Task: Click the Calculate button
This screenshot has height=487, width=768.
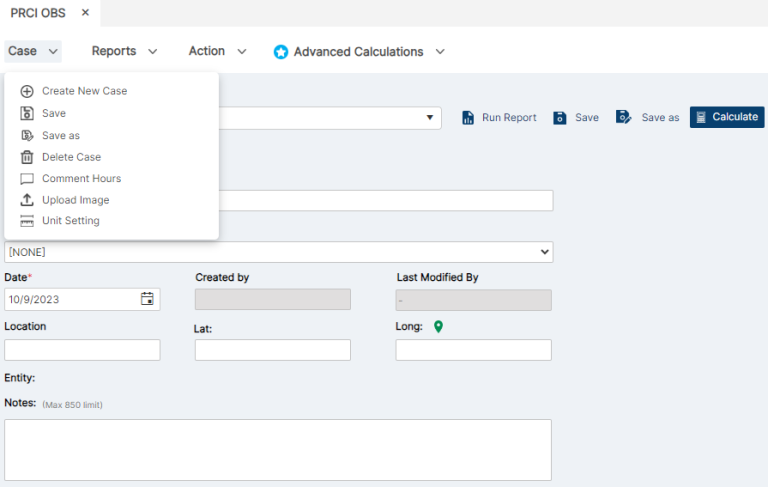Action: coord(727,117)
